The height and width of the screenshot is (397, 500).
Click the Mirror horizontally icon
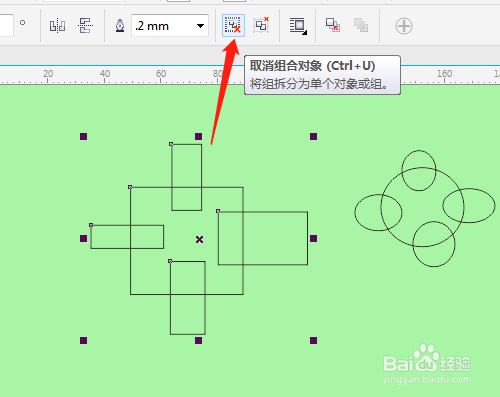(x=57, y=26)
